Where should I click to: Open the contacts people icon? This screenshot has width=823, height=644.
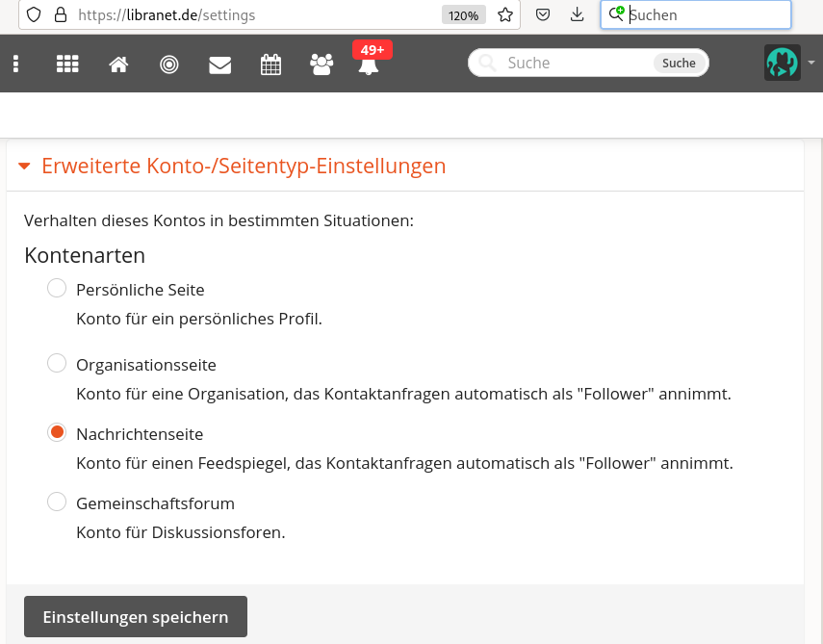tap(321, 64)
